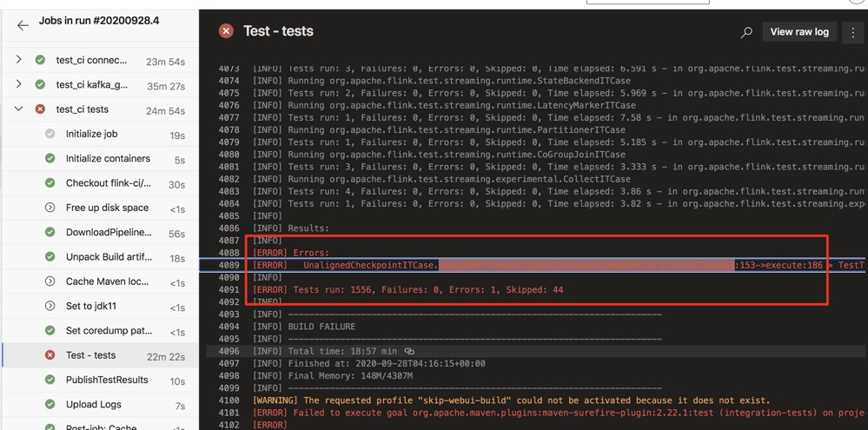
Task: Click green check icon of Unpack Build artif...
Action: click(50, 257)
